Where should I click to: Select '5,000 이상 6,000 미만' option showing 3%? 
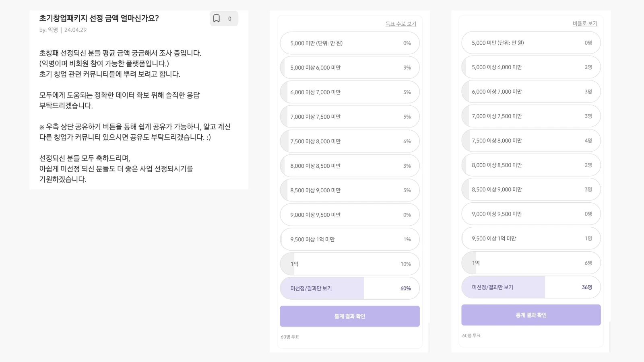(x=349, y=68)
